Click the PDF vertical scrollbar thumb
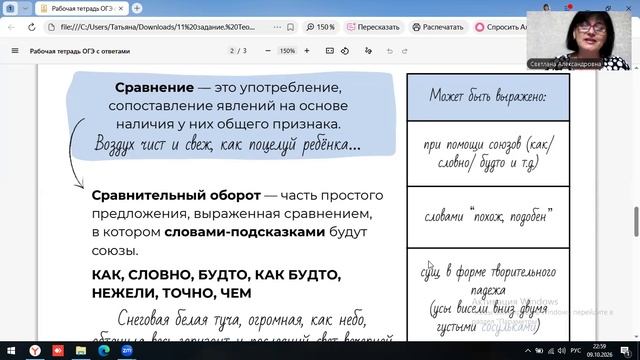Viewport: 640px width, 360px height. [636, 222]
